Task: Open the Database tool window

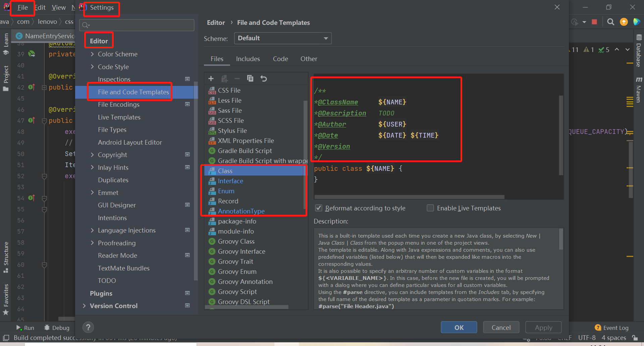Action: tap(638, 50)
